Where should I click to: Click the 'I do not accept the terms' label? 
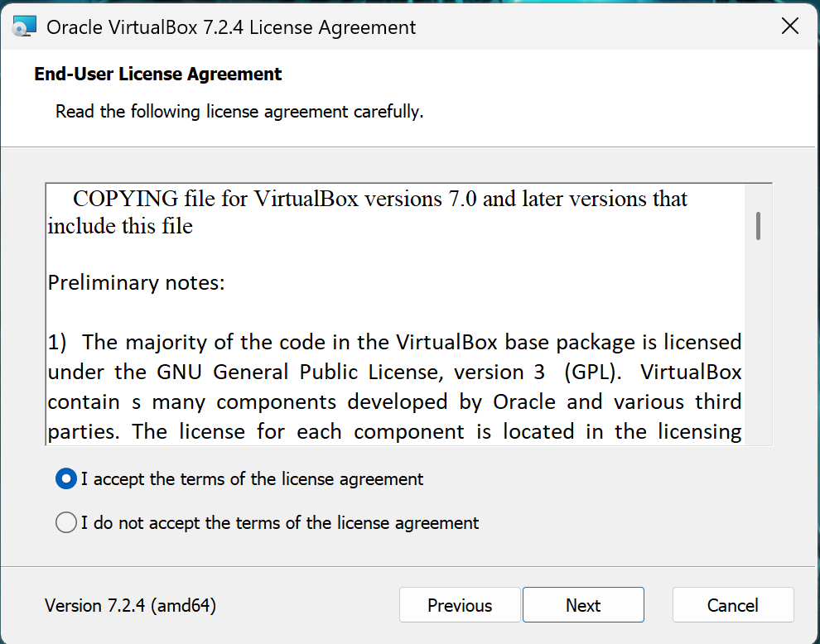click(280, 523)
